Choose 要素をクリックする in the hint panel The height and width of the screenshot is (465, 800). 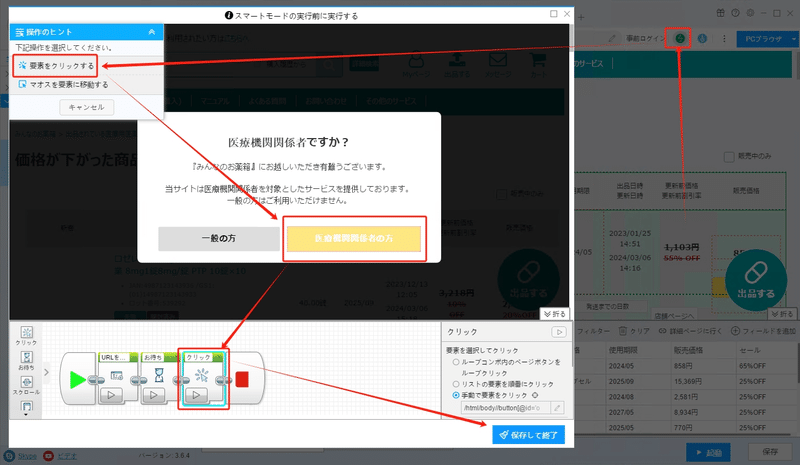pos(55,66)
